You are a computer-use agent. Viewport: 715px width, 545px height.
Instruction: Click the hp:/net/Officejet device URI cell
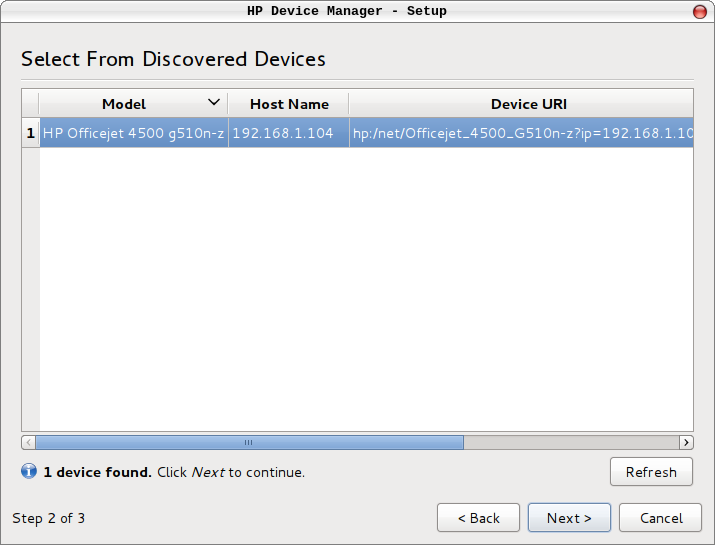coord(520,133)
